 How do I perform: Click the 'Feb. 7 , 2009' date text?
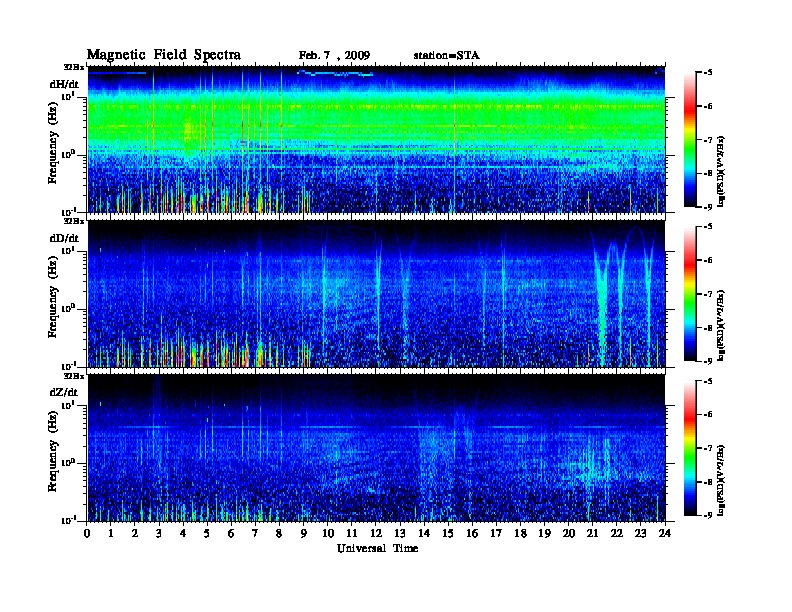(334, 56)
